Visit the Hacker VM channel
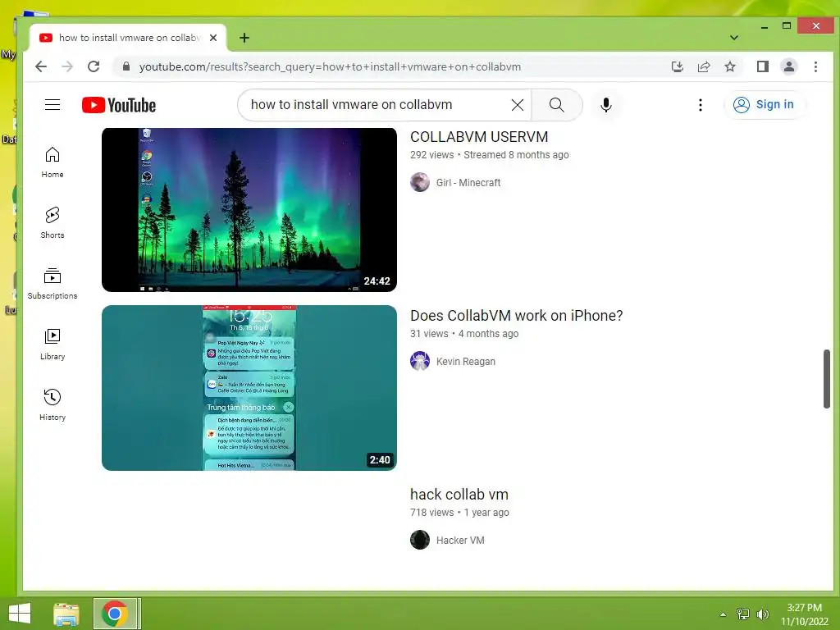 click(460, 540)
